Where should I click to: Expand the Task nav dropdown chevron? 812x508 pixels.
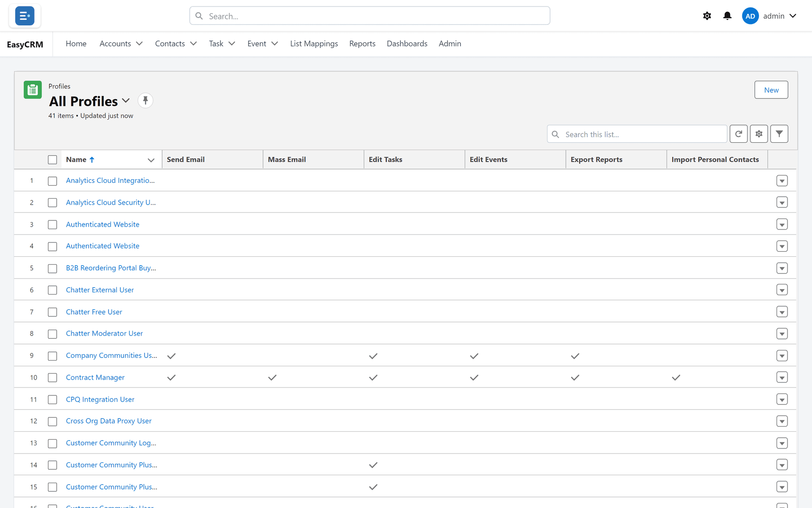tap(232, 43)
